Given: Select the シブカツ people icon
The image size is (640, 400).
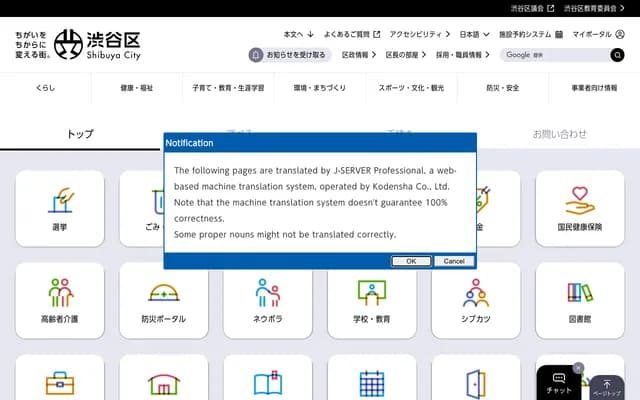Looking at the screenshot, I should (476, 293).
